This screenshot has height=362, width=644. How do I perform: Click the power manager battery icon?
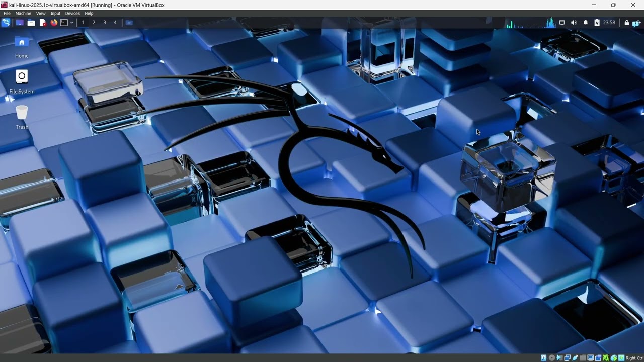tap(597, 22)
